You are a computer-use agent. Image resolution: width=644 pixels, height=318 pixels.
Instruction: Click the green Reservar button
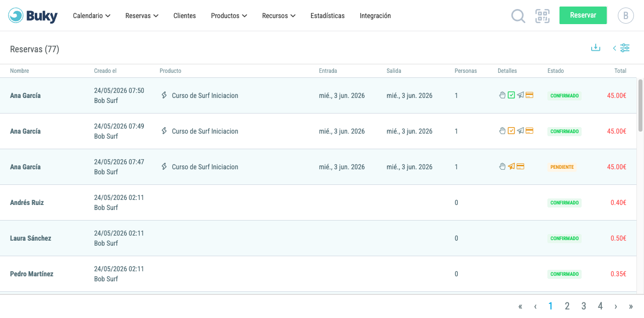click(x=583, y=15)
